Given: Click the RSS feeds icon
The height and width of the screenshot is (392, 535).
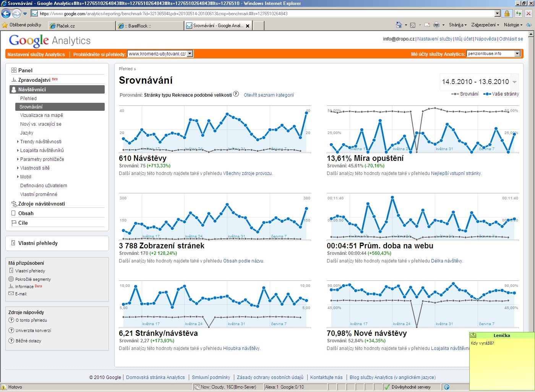Looking at the screenshot, I should [413, 25].
